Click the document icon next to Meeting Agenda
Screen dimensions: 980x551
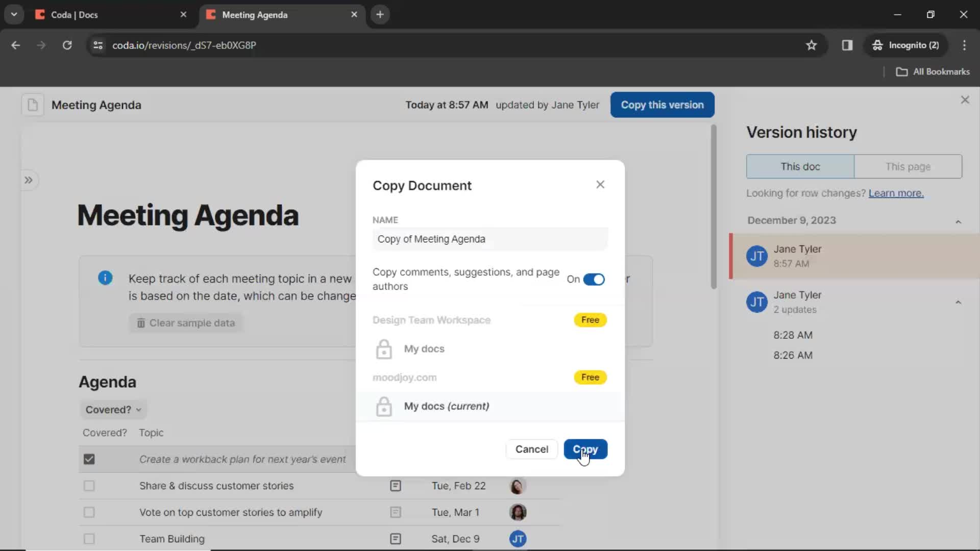pos(32,104)
